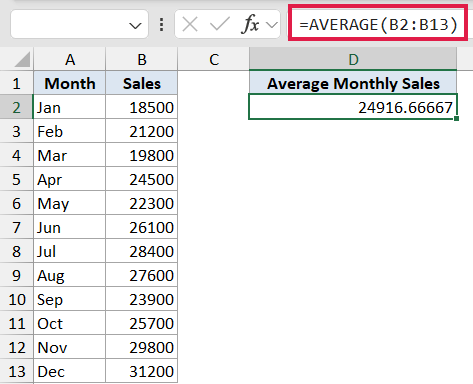The height and width of the screenshot is (384, 473).
Task: Click the three-dot formula bar handle
Action: pyautogui.click(x=162, y=25)
